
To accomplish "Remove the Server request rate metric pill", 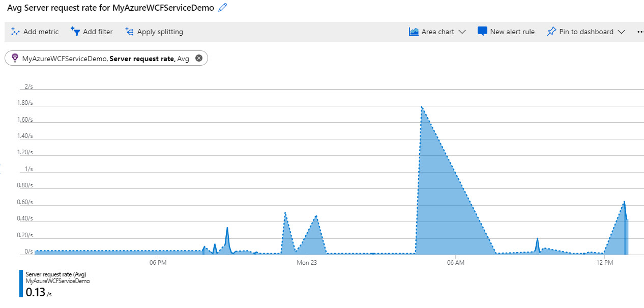I will point(199,58).
